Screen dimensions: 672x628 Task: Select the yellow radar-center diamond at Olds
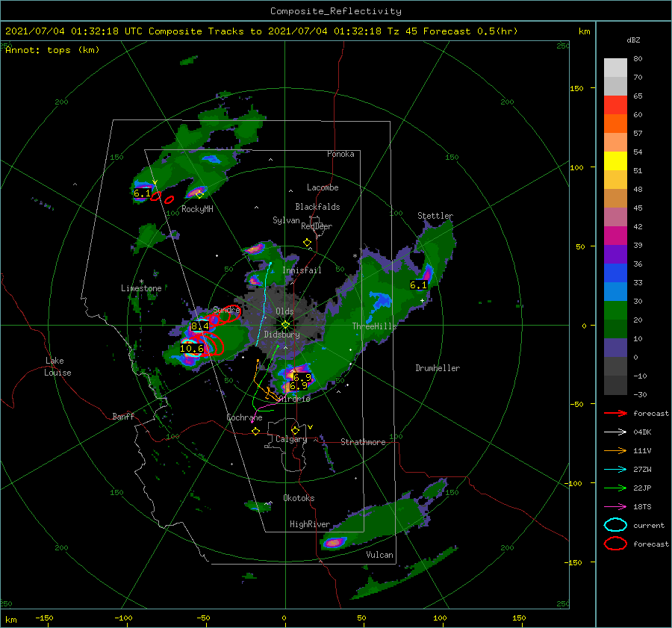point(285,325)
